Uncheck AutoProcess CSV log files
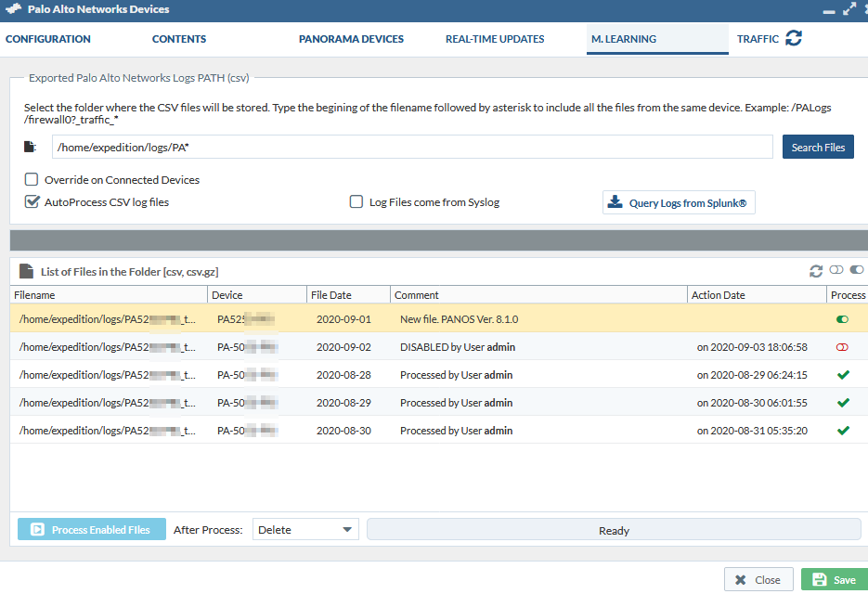The height and width of the screenshot is (594, 868). [x=32, y=201]
